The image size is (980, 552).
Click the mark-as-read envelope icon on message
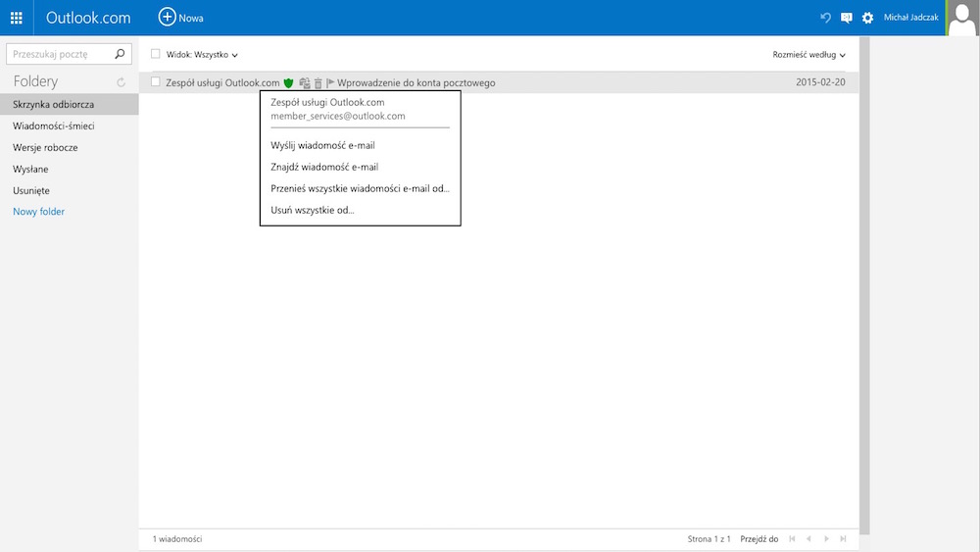tap(305, 82)
